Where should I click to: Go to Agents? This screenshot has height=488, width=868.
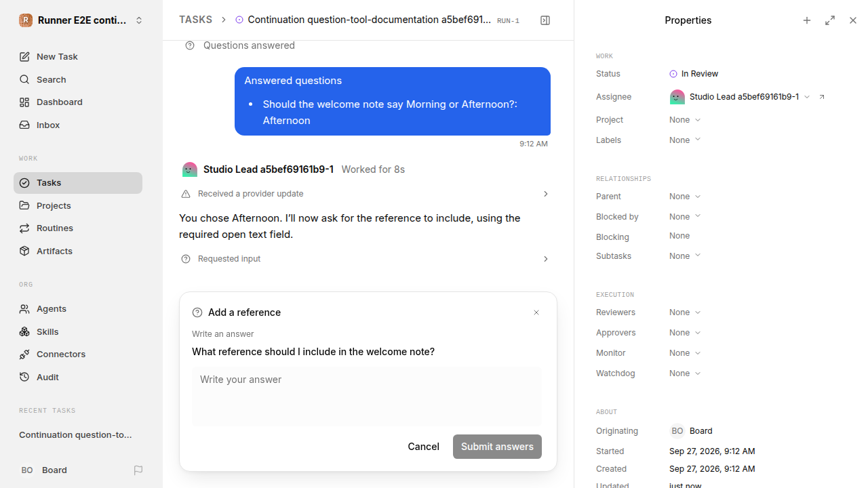(78, 309)
